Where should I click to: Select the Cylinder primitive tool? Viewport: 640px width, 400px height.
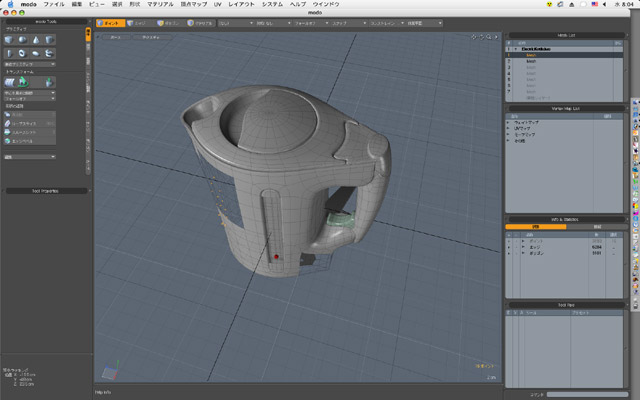click(49, 40)
